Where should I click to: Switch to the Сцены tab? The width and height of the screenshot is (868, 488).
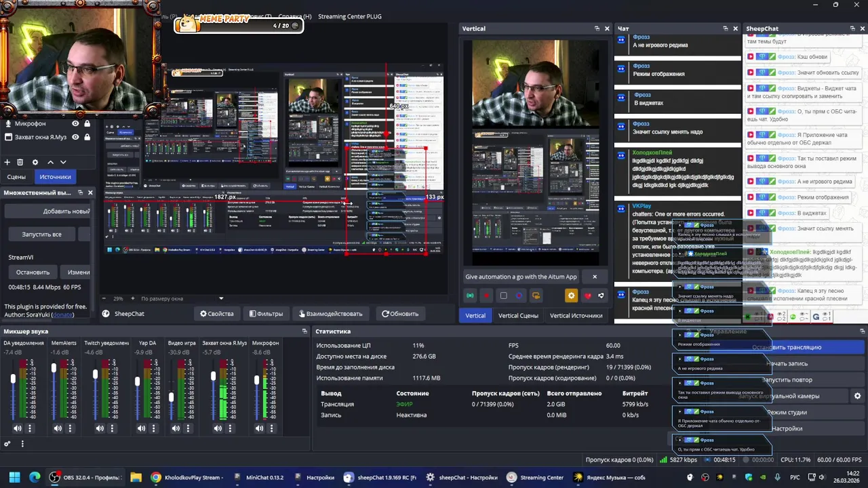pyautogui.click(x=16, y=177)
